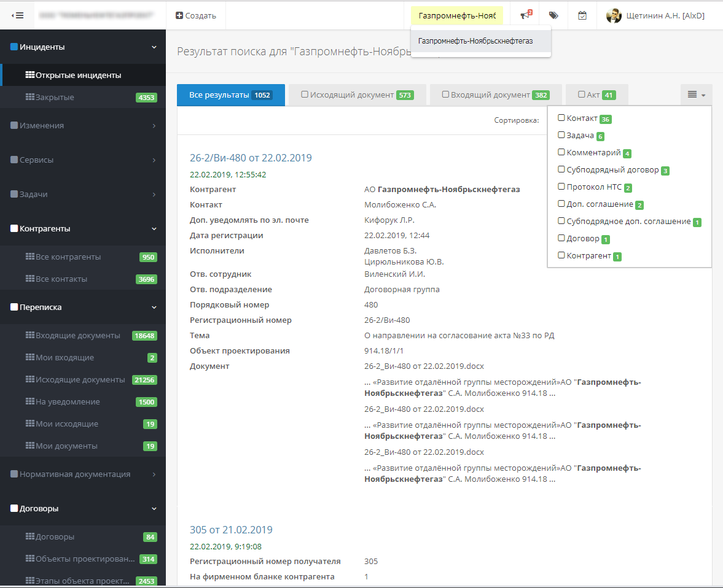Click the grid icon beside Все контрагенты
The height and width of the screenshot is (588, 723).
pos(30,256)
